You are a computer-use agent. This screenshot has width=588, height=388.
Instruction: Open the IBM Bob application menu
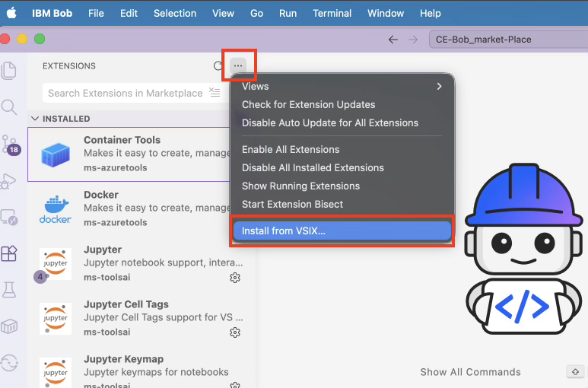point(52,14)
